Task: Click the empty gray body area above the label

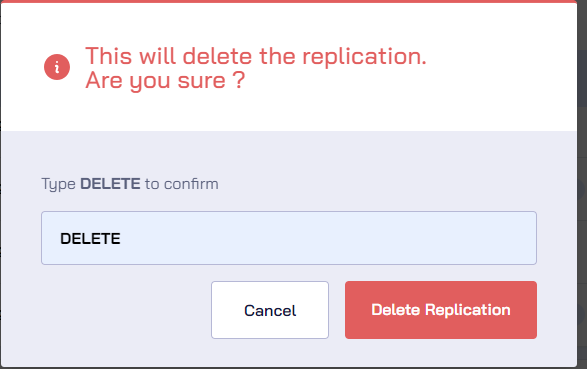Action: [x=288, y=153]
